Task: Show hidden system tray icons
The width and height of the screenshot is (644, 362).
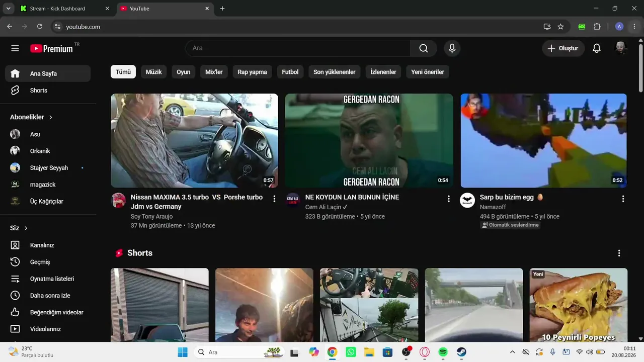Action: point(512,352)
